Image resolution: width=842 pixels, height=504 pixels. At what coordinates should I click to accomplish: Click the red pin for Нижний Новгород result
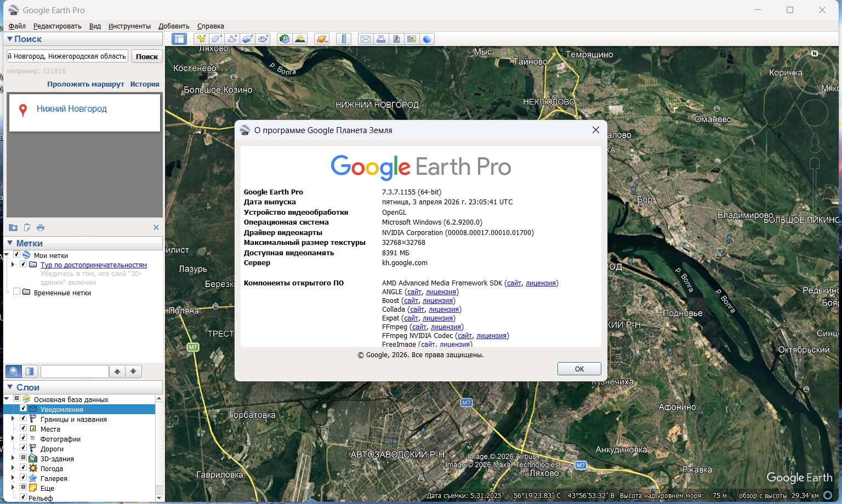(x=23, y=110)
